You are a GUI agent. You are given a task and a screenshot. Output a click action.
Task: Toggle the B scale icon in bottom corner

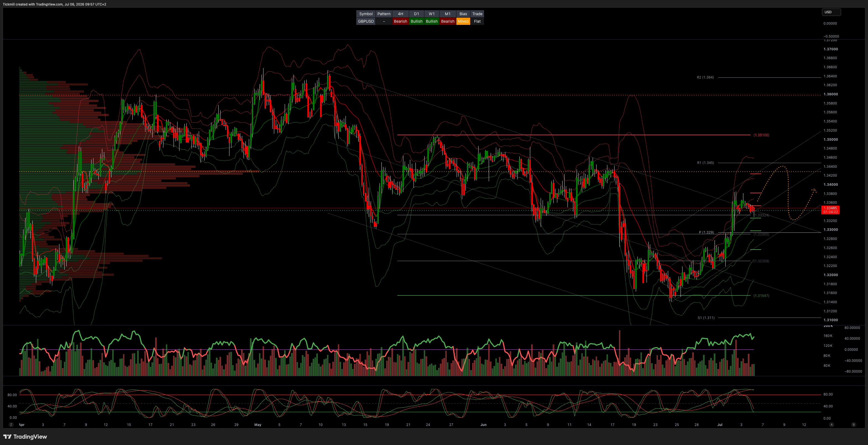(854, 425)
